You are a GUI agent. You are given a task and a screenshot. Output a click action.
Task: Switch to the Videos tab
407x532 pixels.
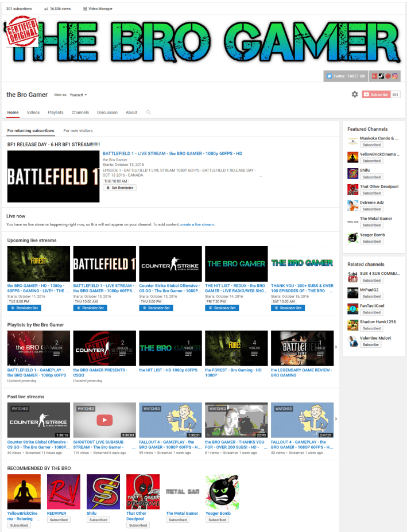click(33, 112)
